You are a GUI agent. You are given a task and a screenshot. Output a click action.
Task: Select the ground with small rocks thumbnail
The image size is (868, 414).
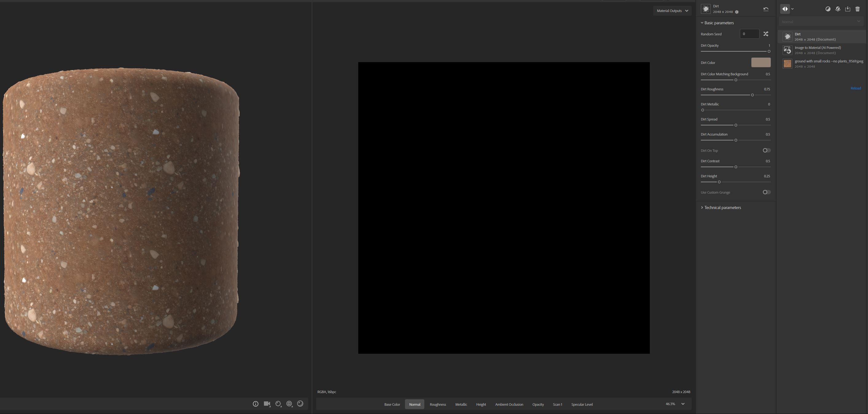coord(787,63)
